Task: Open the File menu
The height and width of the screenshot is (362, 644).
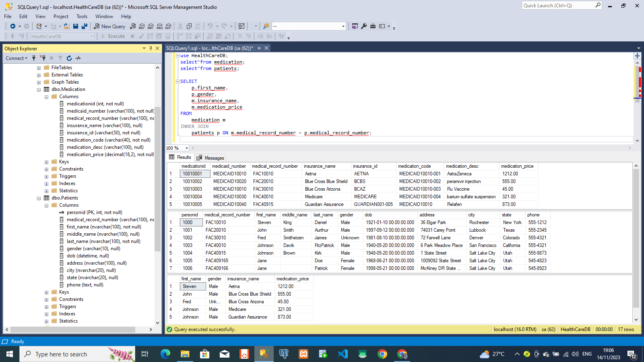Action: 8,16
